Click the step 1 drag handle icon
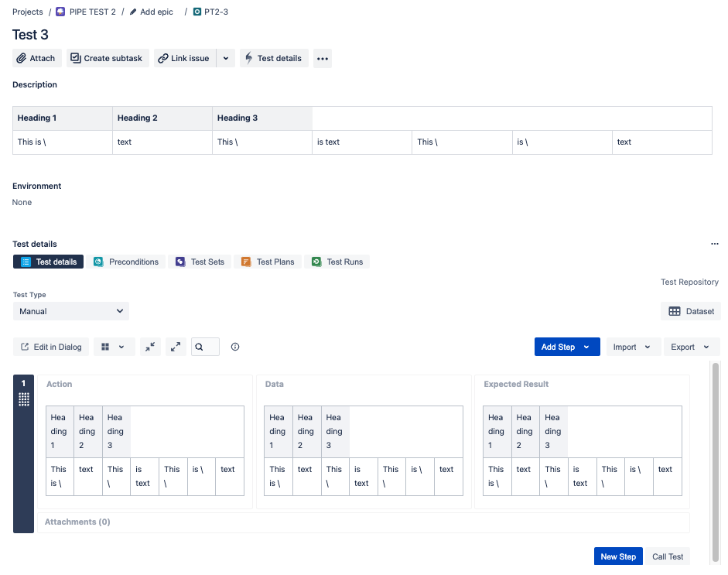The image size is (728, 575). pos(24,399)
